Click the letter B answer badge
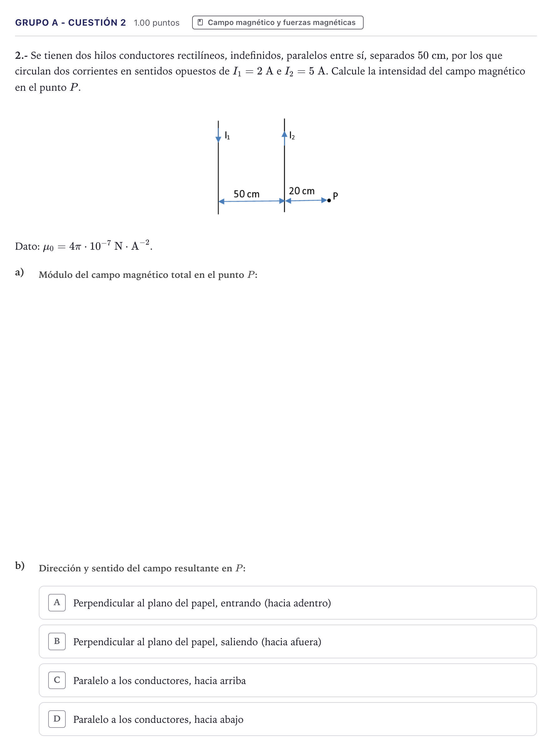Image resolution: width=552 pixels, height=756 pixels. tap(57, 641)
